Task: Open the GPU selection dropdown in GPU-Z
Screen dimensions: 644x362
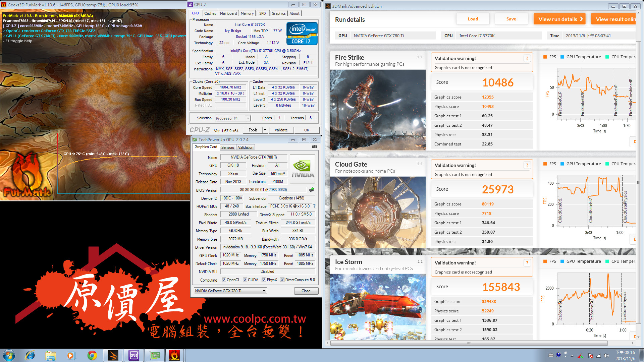Action: click(230, 291)
